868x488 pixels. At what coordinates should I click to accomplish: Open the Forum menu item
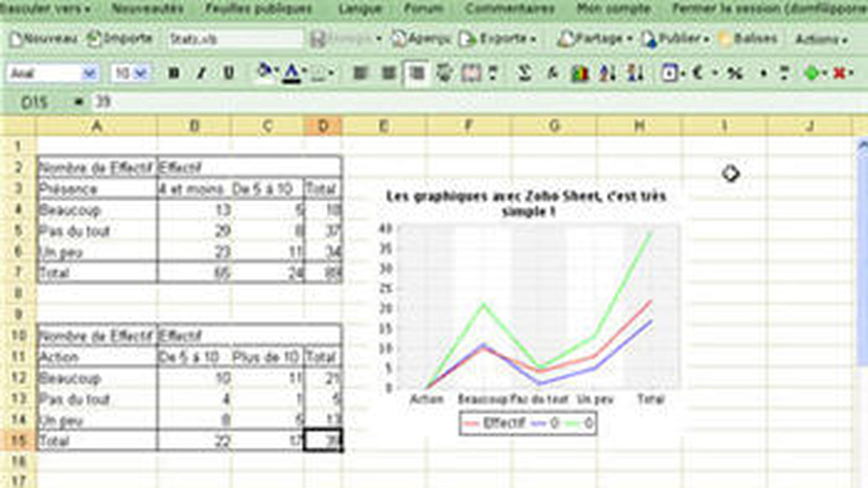click(424, 9)
